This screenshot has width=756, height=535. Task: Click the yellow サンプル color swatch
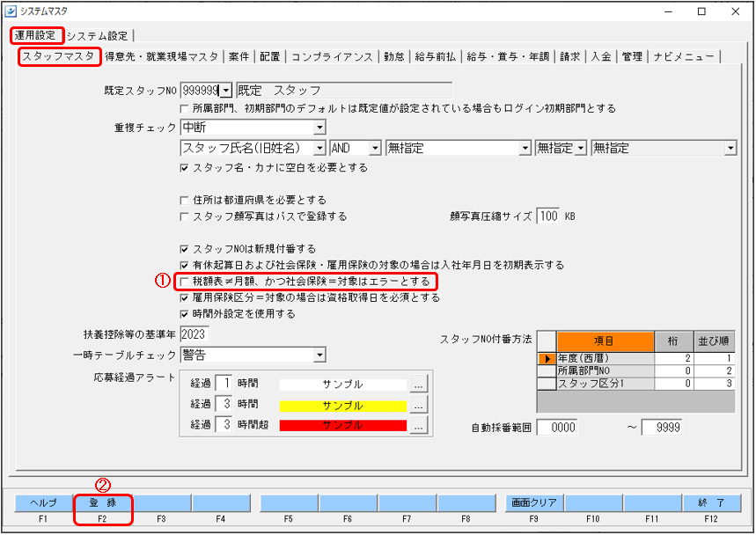[343, 406]
